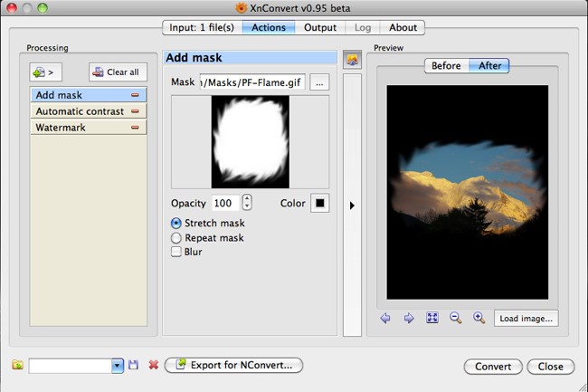Remove the Watermark action
Screen dimensions: 588x392
135,128
